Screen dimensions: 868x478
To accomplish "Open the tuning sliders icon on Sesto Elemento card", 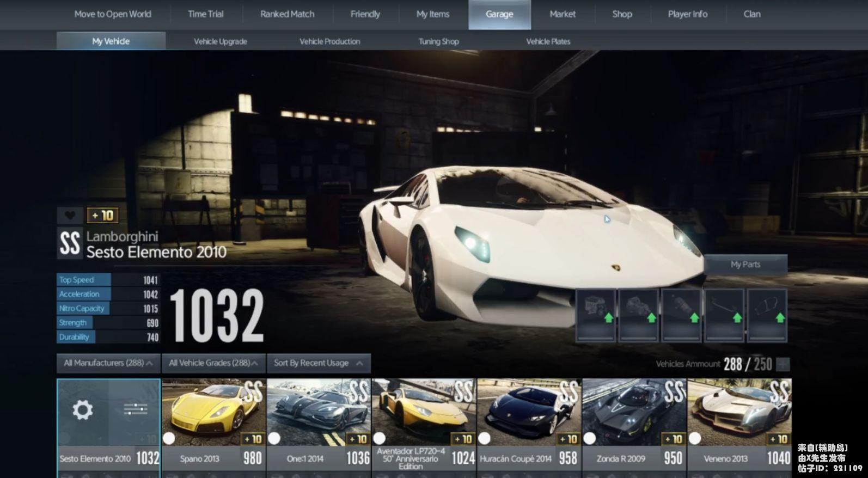I will [x=135, y=409].
